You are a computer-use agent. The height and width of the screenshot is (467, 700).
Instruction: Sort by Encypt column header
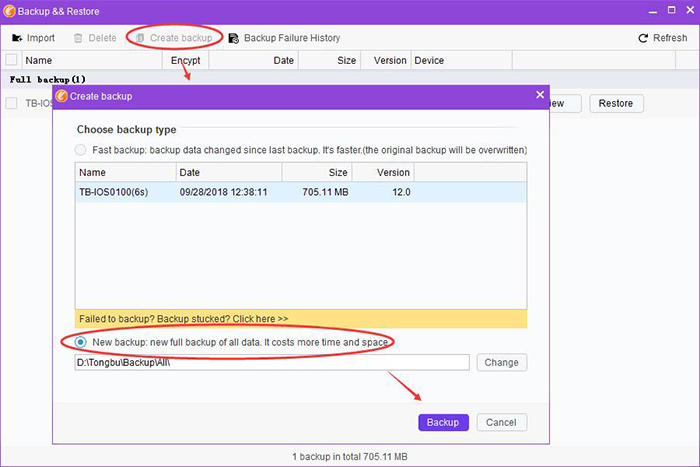[186, 60]
